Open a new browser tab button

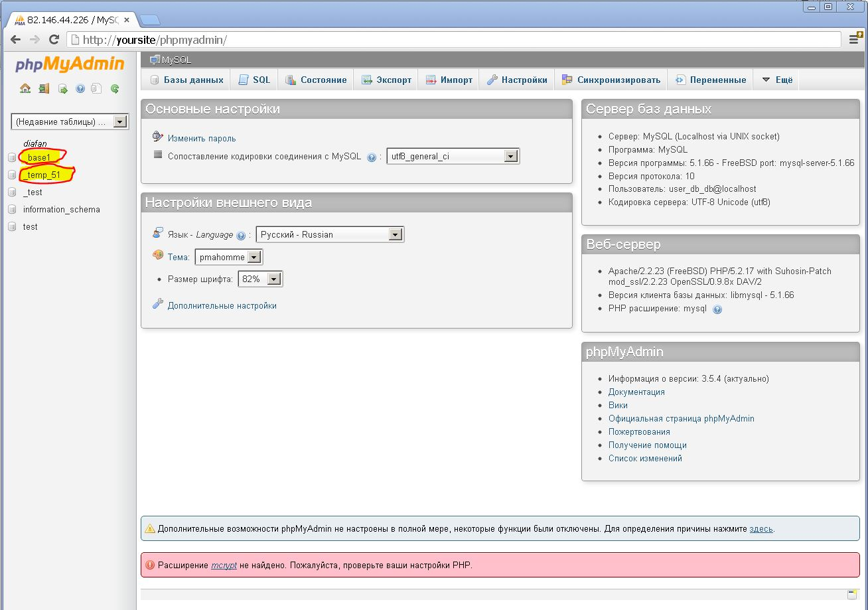click(149, 19)
